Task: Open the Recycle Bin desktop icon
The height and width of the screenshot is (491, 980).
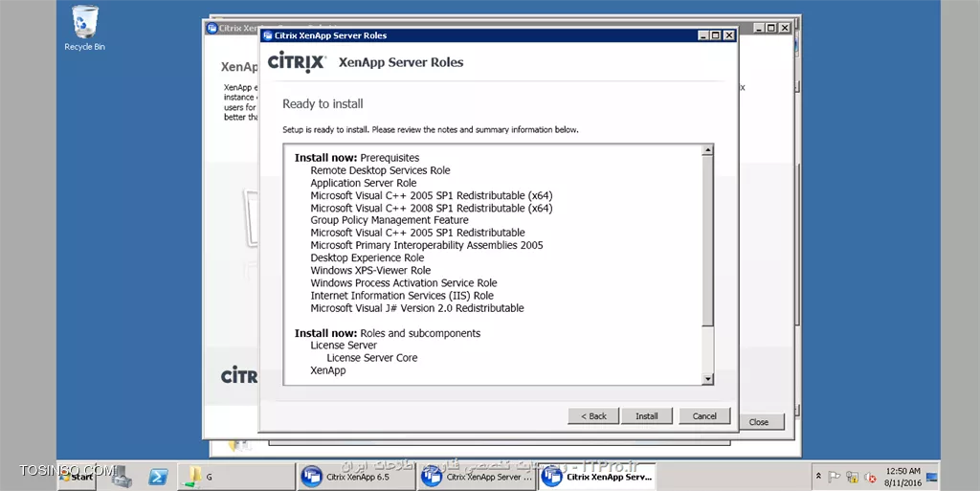Action: tap(85, 29)
